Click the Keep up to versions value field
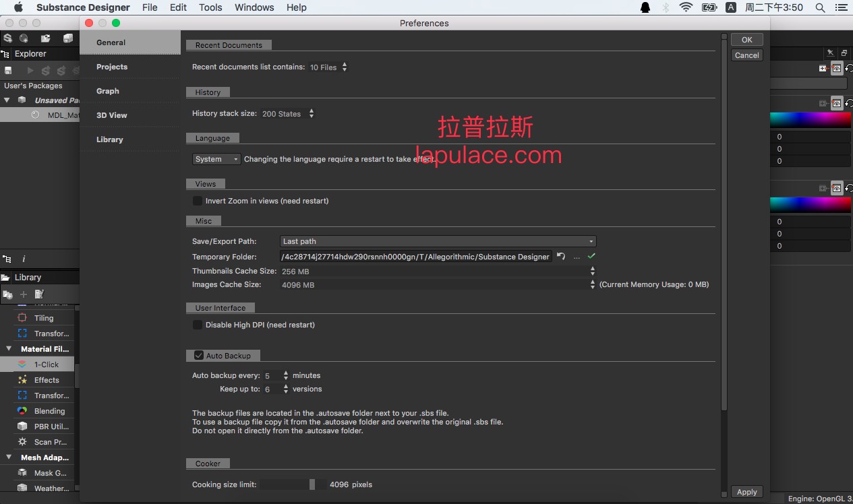The width and height of the screenshot is (853, 504). coord(272,389)
